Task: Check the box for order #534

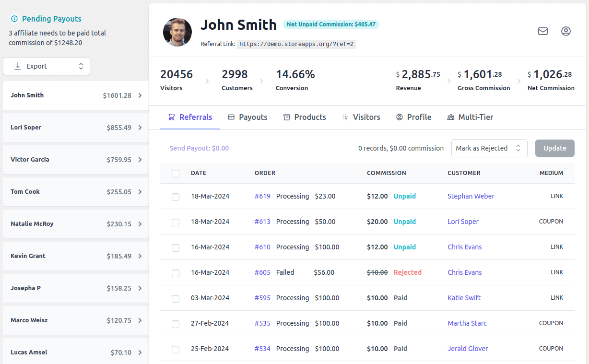Action: (x=176, y=350)
